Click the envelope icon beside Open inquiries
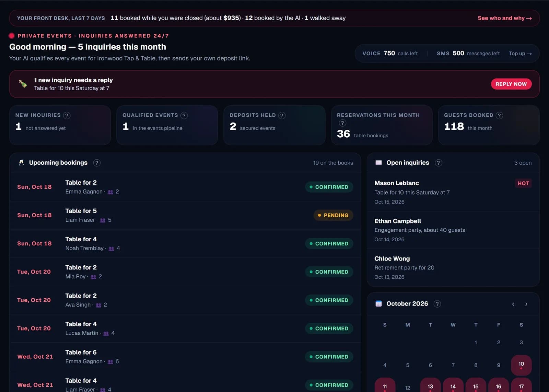 [x=378, y=163]
